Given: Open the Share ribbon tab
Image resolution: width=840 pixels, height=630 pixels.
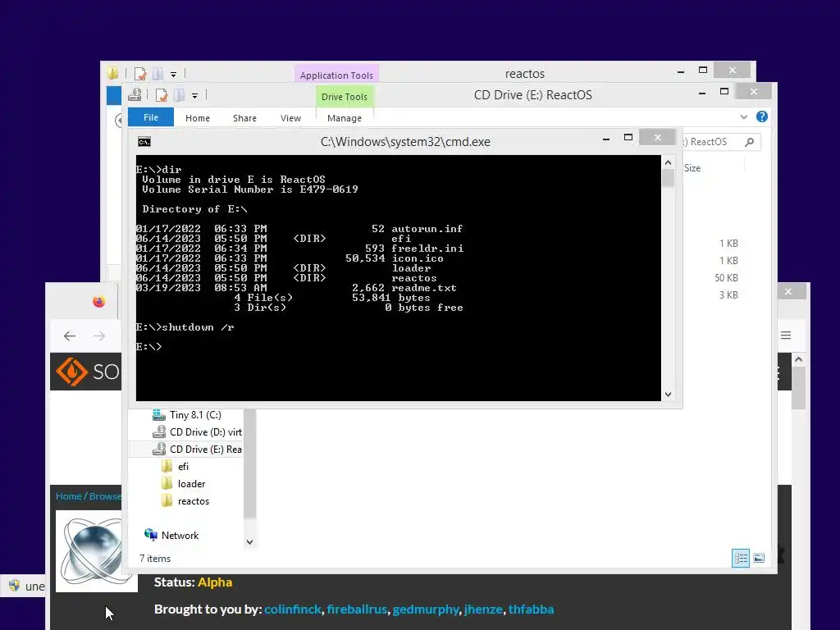Looking at the screenshot, I should [x=244, y=118].
